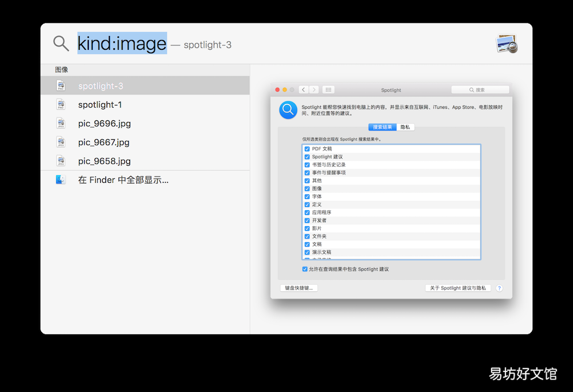Toggle the Spotlight 建议 checkbox in list
The height and width of the screenshot is (392, 573).
307,156
